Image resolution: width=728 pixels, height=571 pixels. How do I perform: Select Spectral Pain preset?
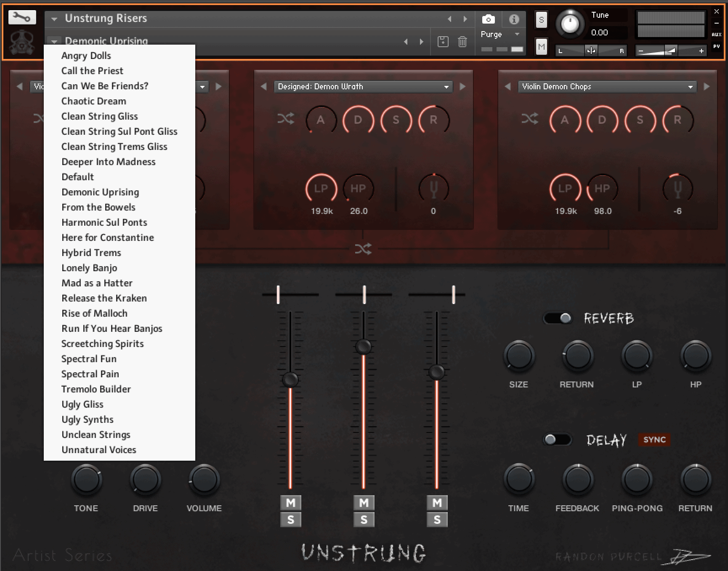(x=90, y=374)
